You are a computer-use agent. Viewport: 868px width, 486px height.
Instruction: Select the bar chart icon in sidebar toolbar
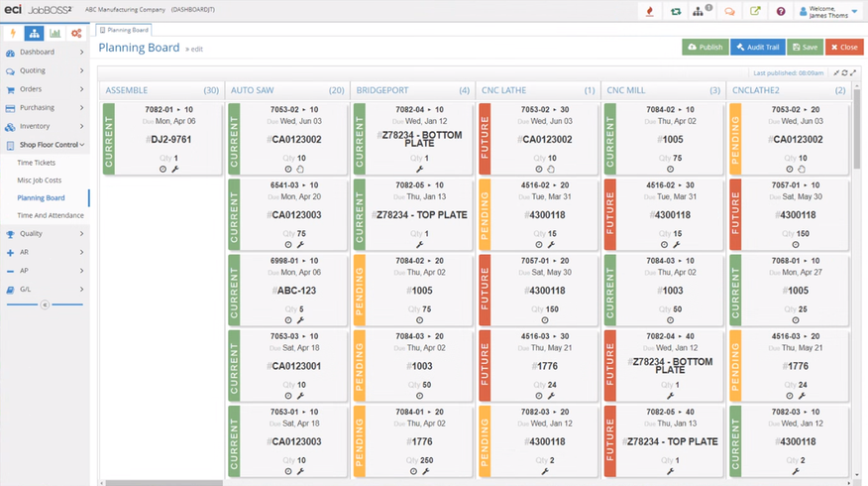(55, 33)
